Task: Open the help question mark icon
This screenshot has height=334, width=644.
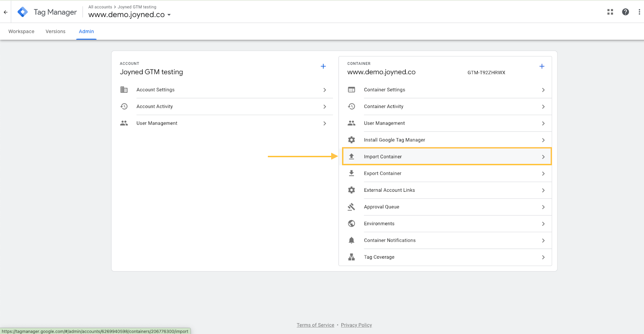Action: [x=625, y=12]
